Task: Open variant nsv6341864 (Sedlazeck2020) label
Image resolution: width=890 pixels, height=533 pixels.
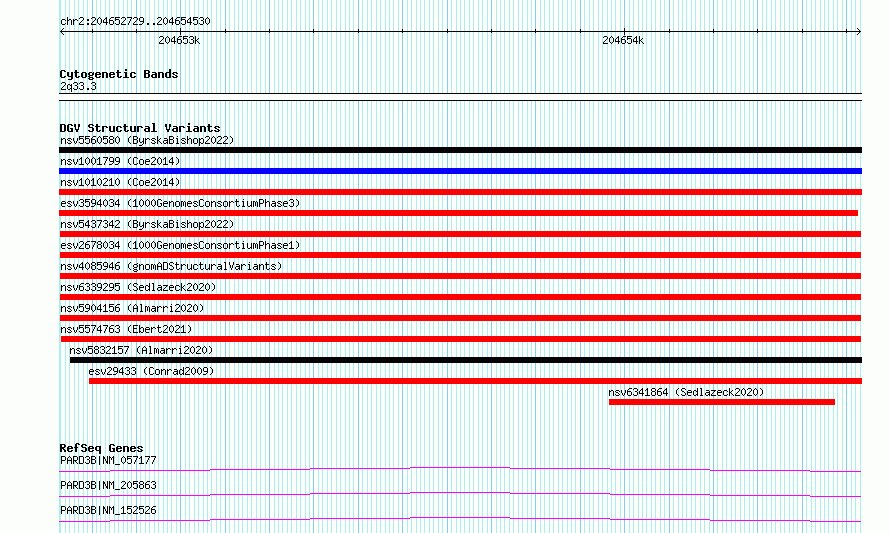Action: coord(686,392)
